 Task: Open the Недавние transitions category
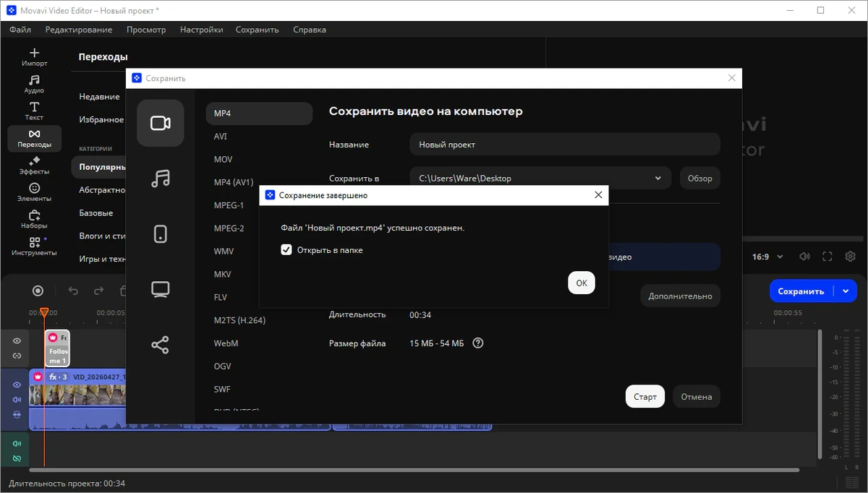[x=99, y=97]
